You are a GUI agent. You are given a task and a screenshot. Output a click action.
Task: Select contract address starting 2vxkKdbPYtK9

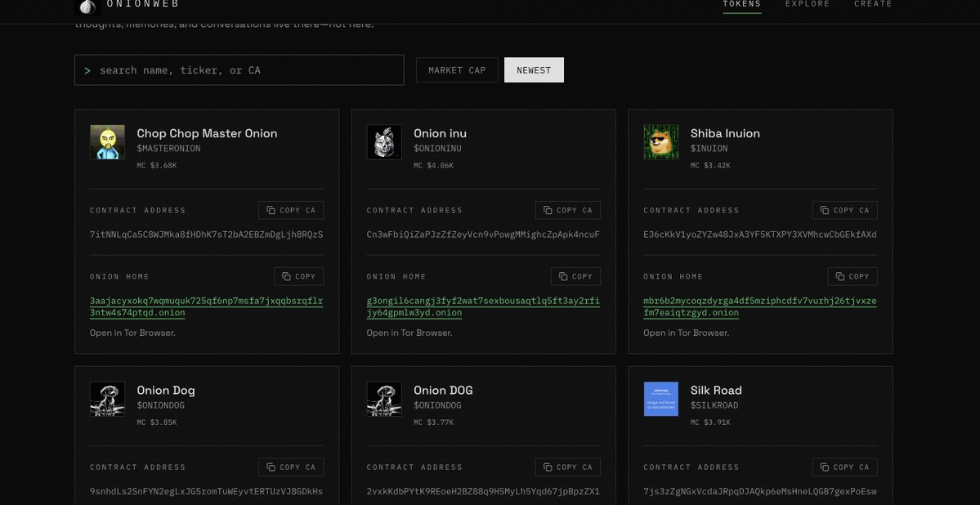click(x=483, y=491)
